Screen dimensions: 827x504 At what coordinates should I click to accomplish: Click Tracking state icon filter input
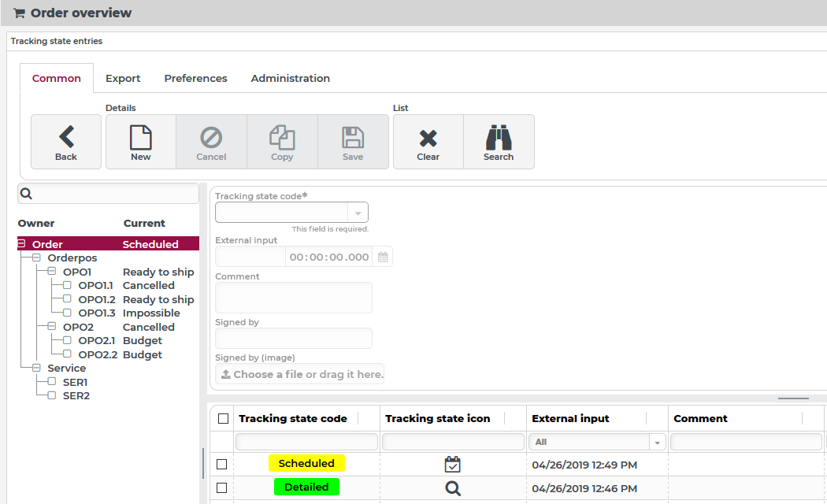[453, 442]
